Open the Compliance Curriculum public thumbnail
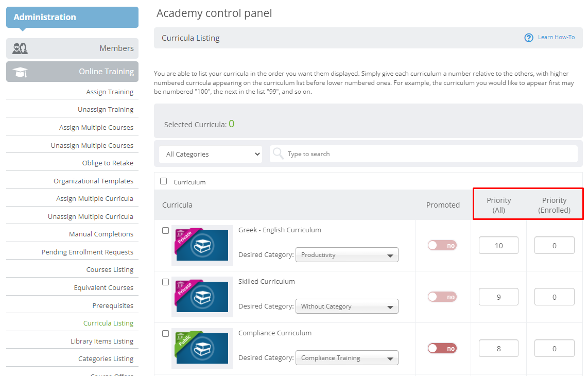Viewport: 588px width, 376px height. [202, 348]
